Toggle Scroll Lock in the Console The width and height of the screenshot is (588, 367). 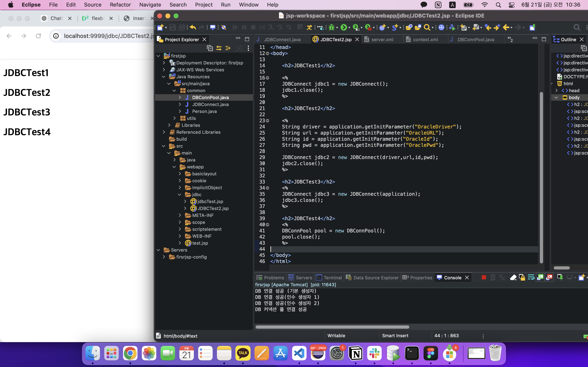point(522,277)
